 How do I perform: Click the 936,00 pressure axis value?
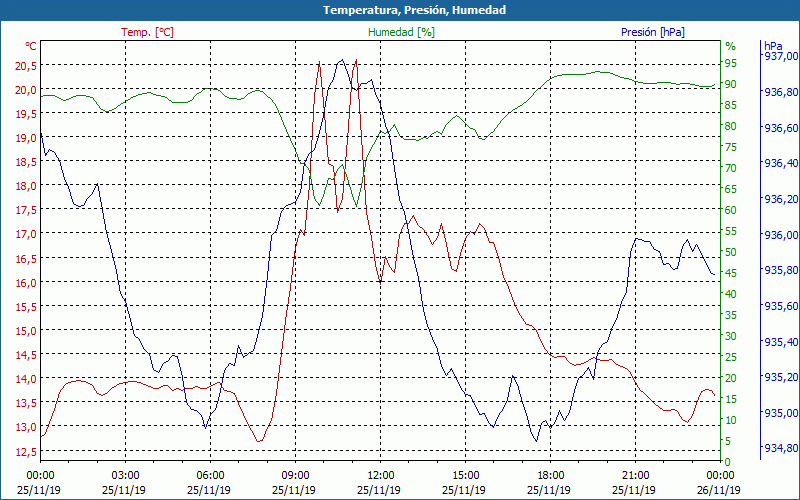point(781,235)
